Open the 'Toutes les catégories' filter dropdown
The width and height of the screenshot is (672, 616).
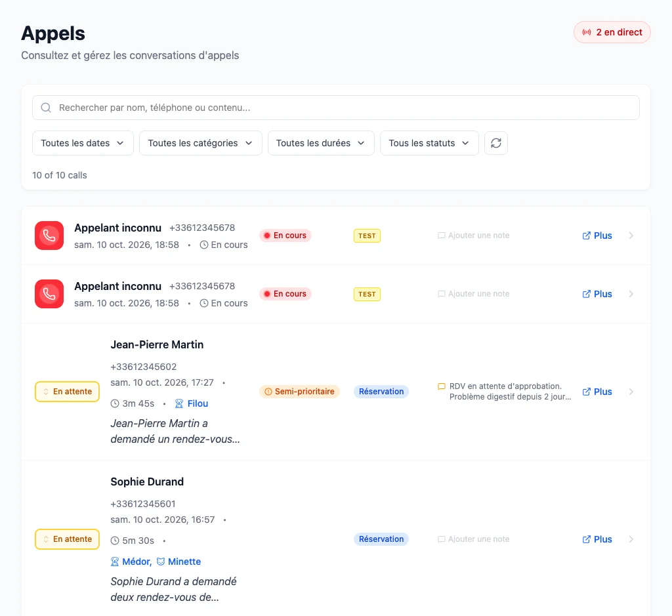(201, 143)
